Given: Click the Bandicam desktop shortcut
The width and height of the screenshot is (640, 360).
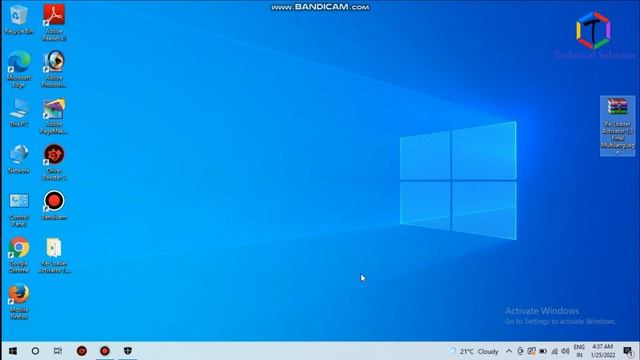Looking at the screenshot, I should pyautogui.click(x=54, y=205).
